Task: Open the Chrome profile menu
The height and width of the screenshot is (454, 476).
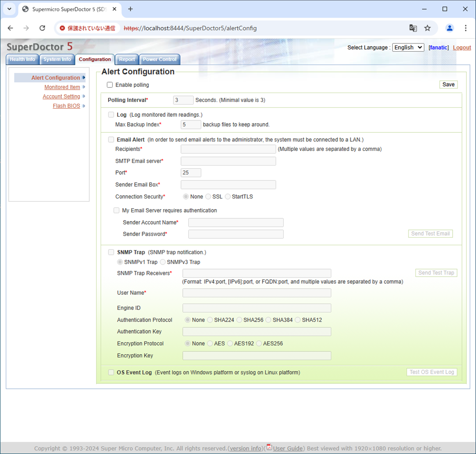Action: [x=450, y=28]
